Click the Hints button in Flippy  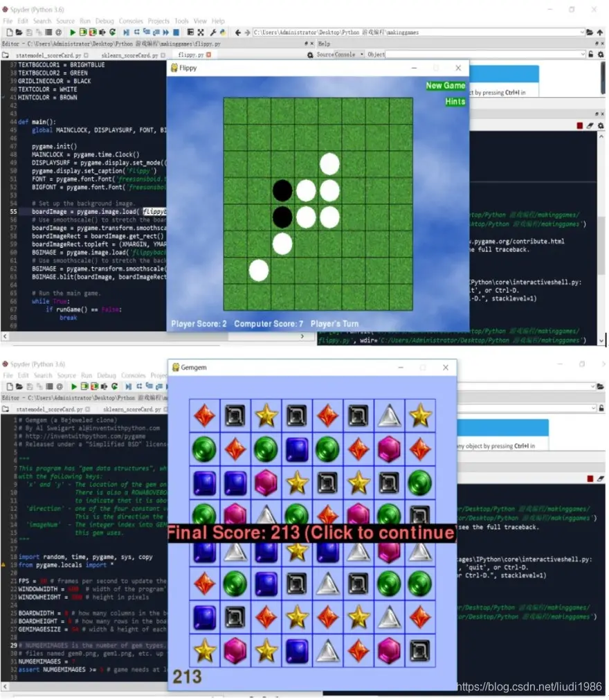(455, 102)
